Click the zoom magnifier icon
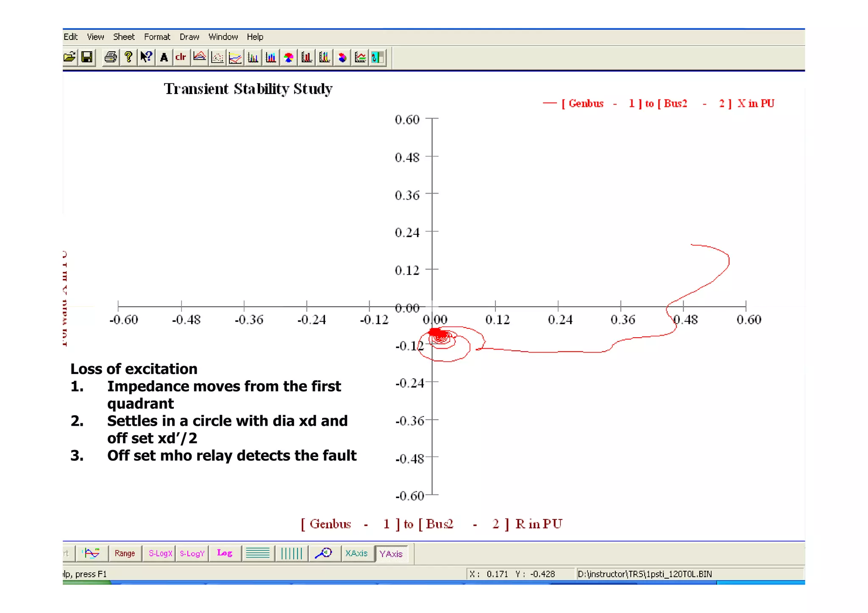868x613 pixels. (324, 553)
